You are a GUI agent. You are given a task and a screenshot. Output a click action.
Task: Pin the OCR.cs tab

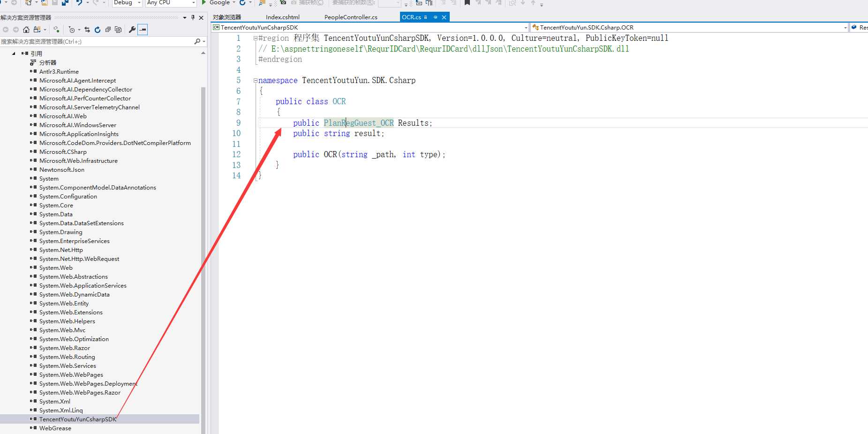pos(435,17)
